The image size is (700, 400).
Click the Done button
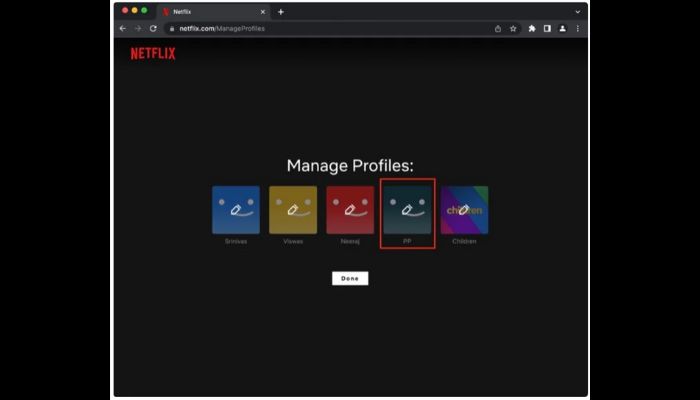350,278
